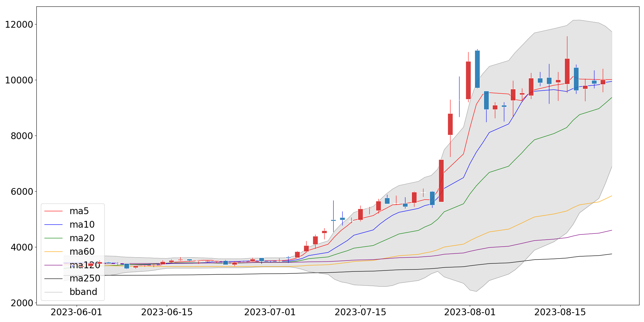Viewport: 644px width, 322px height.
Task: Click the red candle with wick reaching 11500
Action: click(567, 71)
